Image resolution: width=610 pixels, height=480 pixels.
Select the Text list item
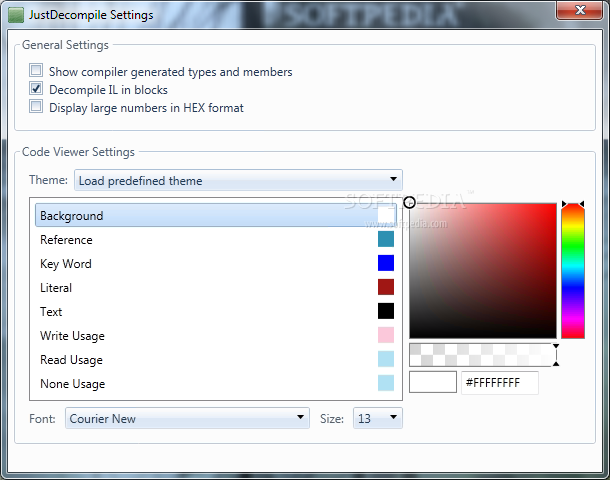pyautogui.click(x=216, y=311)
